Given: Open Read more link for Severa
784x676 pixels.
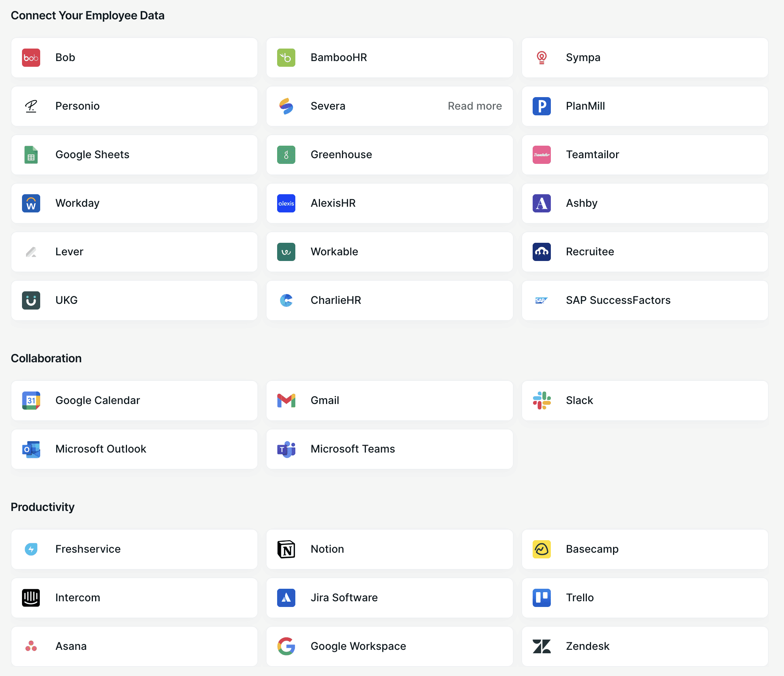Looking at the screenshot, I should point(475,106).
